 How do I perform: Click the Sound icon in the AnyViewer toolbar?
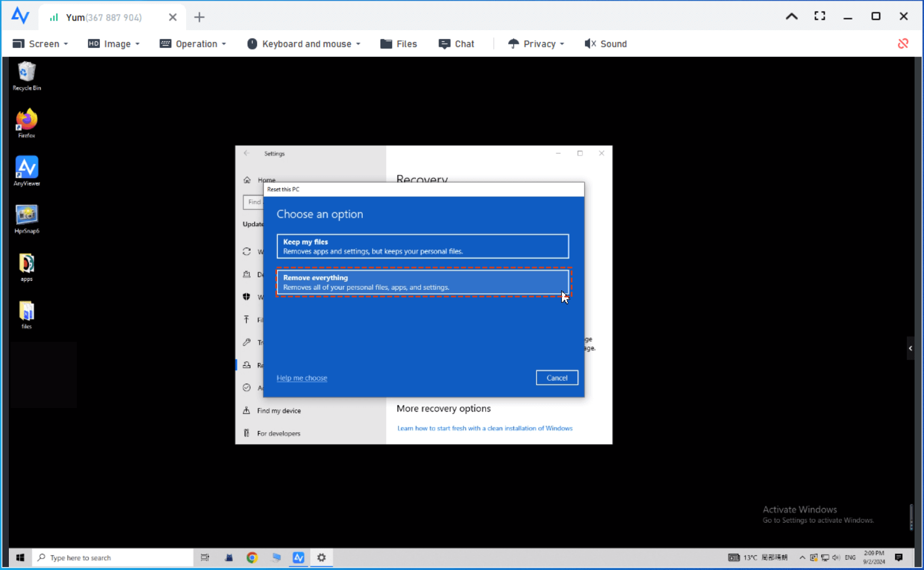[x=605, y=43]
